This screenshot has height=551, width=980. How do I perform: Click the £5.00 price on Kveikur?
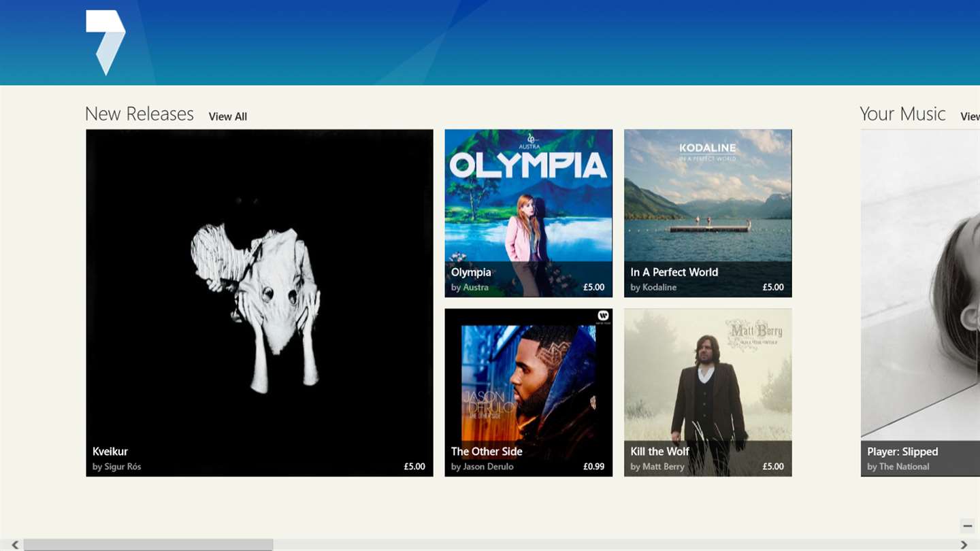click(x=414, y=467)
